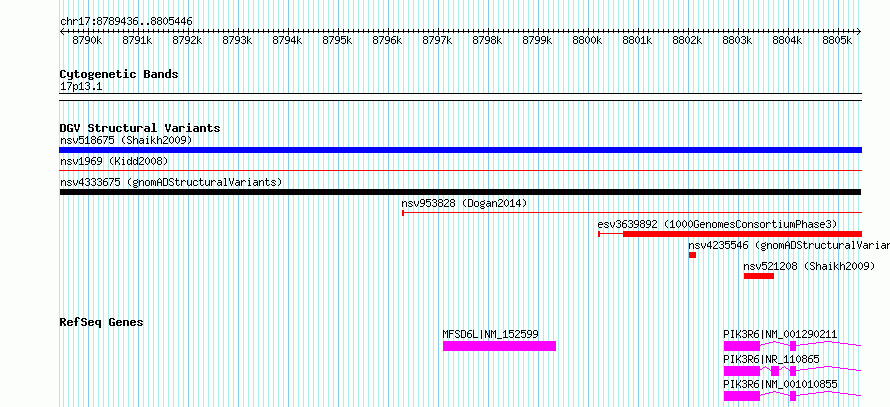Open esv3639892 (1000GenomesConsortiumPhase3) label

tap(717, 224)
